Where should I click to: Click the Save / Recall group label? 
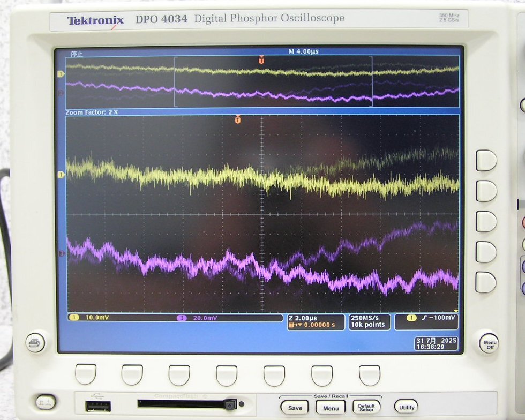point(331,396)
